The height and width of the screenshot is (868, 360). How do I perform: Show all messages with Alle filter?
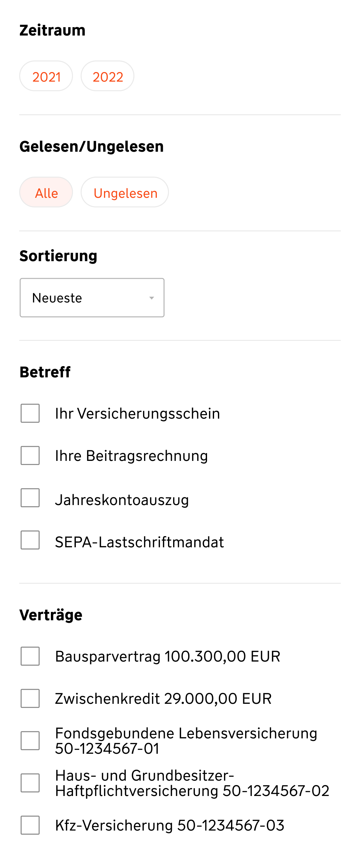[x=46, y=192]
